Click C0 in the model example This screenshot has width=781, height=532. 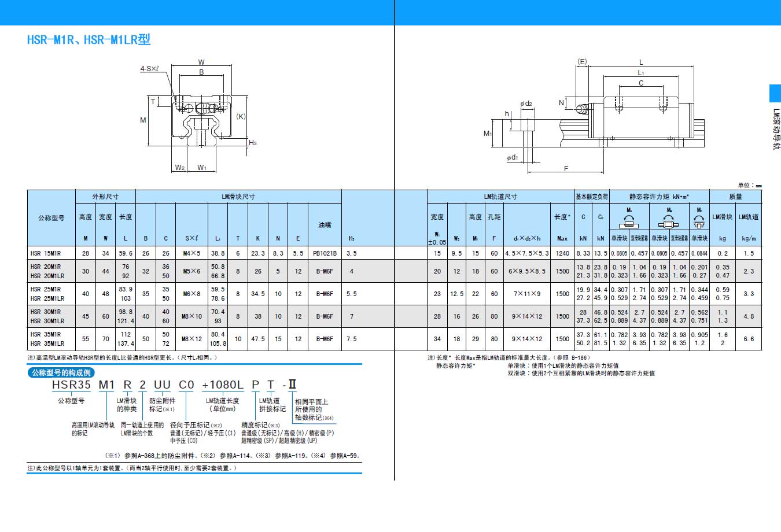coord(186,385)
